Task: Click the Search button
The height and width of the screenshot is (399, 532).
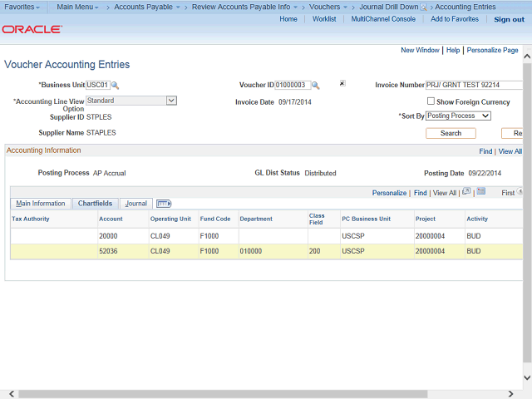Action: pos(451,133)
